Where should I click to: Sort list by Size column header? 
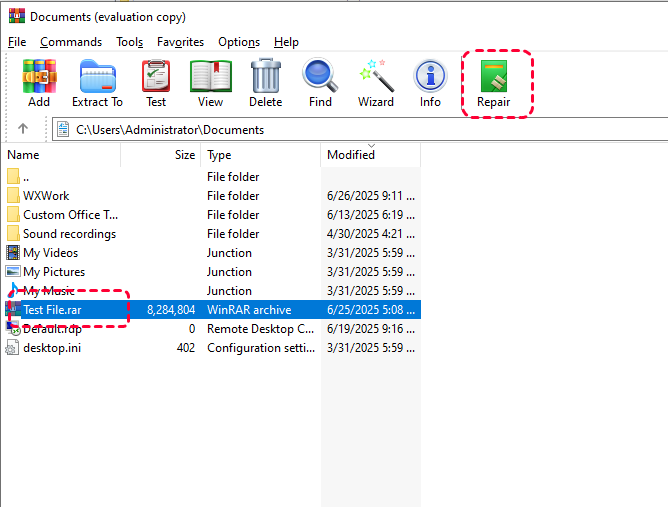pos(161,155)
